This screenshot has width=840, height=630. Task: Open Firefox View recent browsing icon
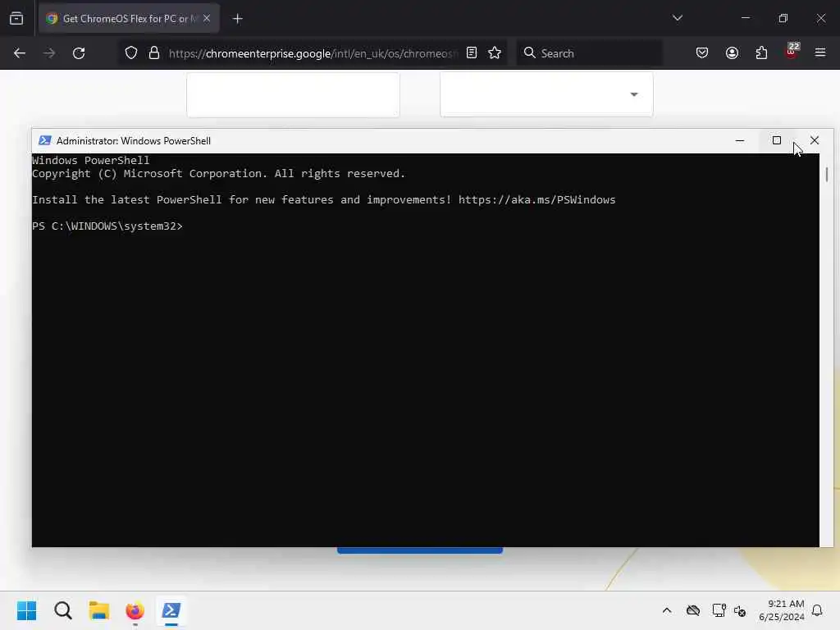click(16, 19)
